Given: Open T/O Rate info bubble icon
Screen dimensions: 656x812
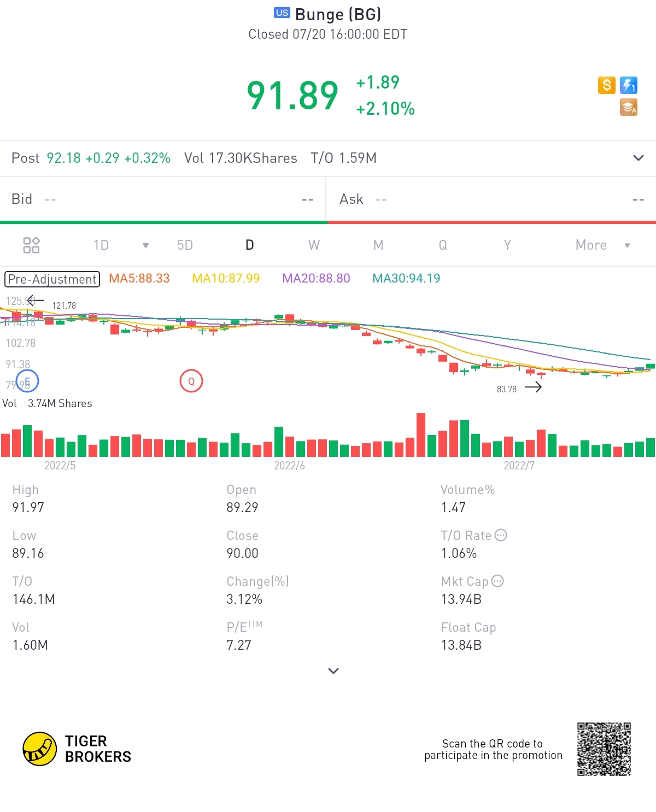Looking at the screenshot, I should point(501,535).
